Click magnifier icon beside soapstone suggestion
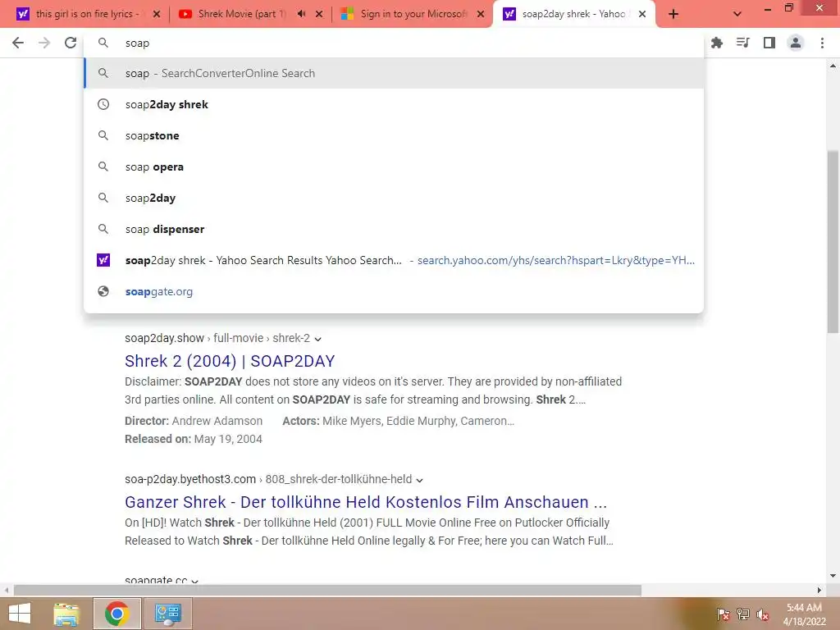The height and width of the screenshot is (630, 840). 103,135
